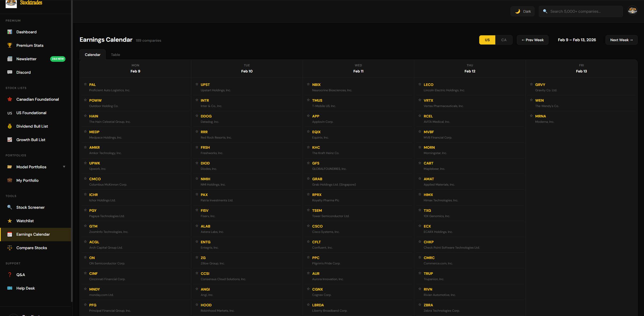Click the Prev Week button

[532, 40]
